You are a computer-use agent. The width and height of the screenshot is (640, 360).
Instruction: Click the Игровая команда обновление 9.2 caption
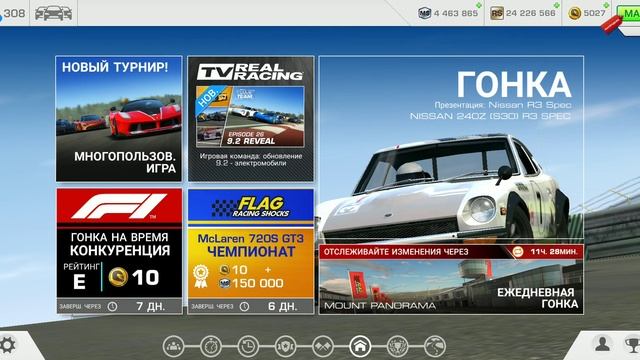click(x=251, y=160)
